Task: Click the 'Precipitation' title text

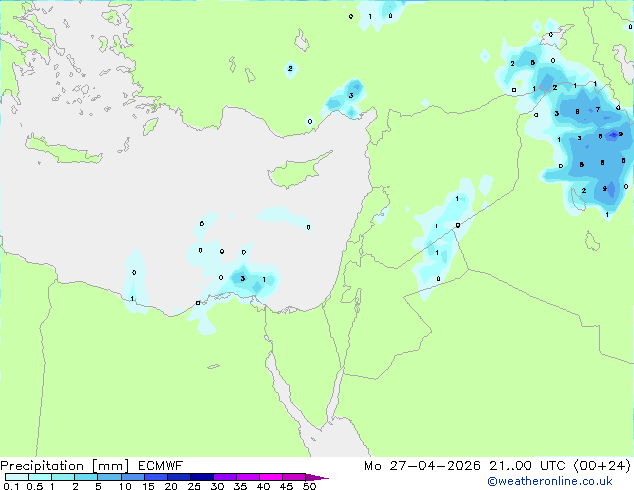Action: point(42,466)
